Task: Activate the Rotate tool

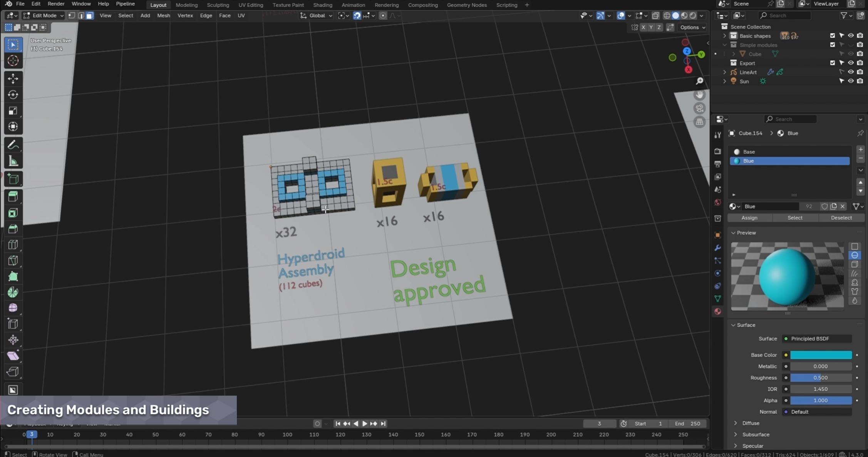Action: tap(13, 95)
